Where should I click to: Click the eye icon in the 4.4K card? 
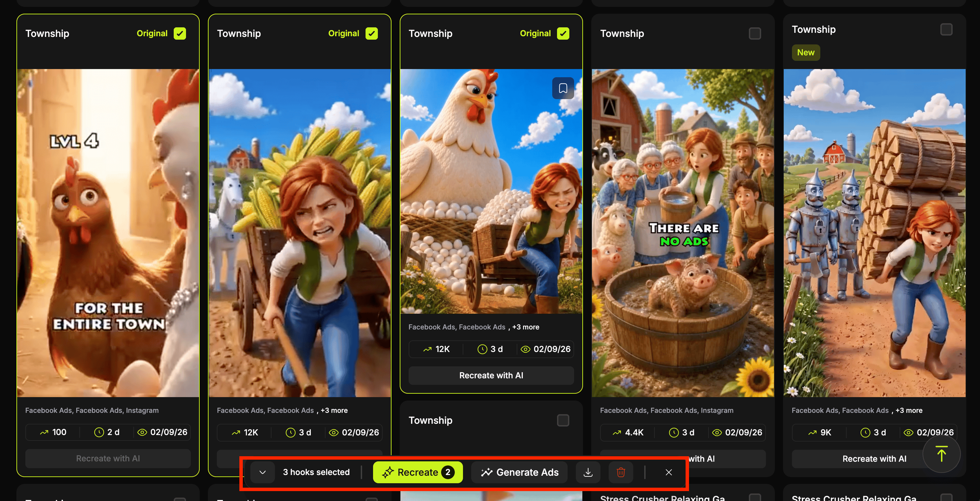[x=717, y=433]
